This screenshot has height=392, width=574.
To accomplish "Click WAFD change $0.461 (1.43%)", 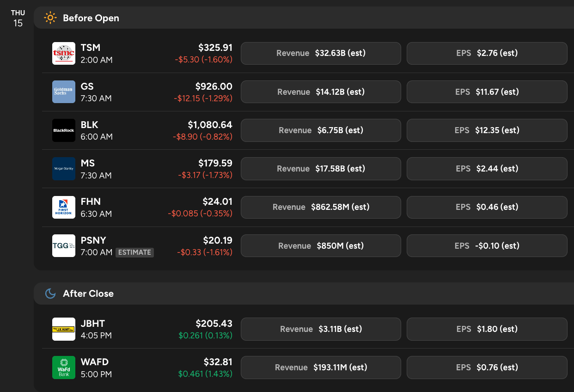I will 206,374.
